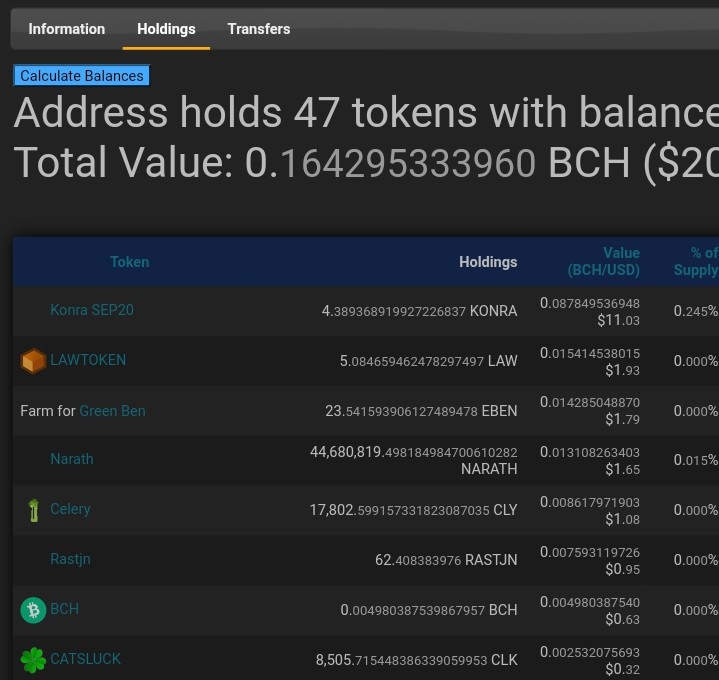Click the Total Value BCH heading
The height and width of the screenshot is (680, 719).
[x=366, y=162]
